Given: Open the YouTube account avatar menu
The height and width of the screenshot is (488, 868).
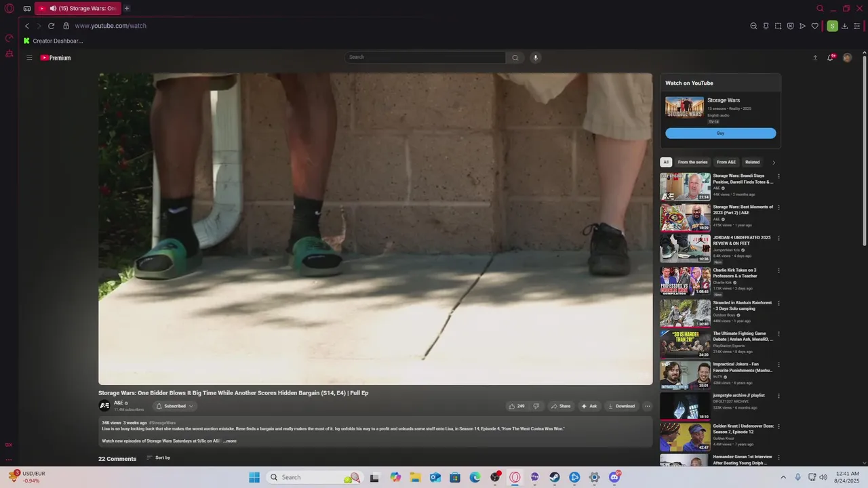Looking at the screenshot, I should (x=847, y=58).
